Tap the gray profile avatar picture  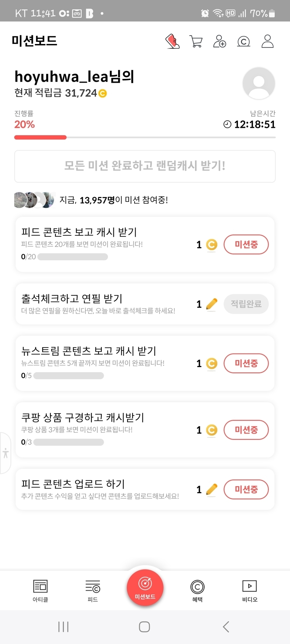tap(259, 83)
